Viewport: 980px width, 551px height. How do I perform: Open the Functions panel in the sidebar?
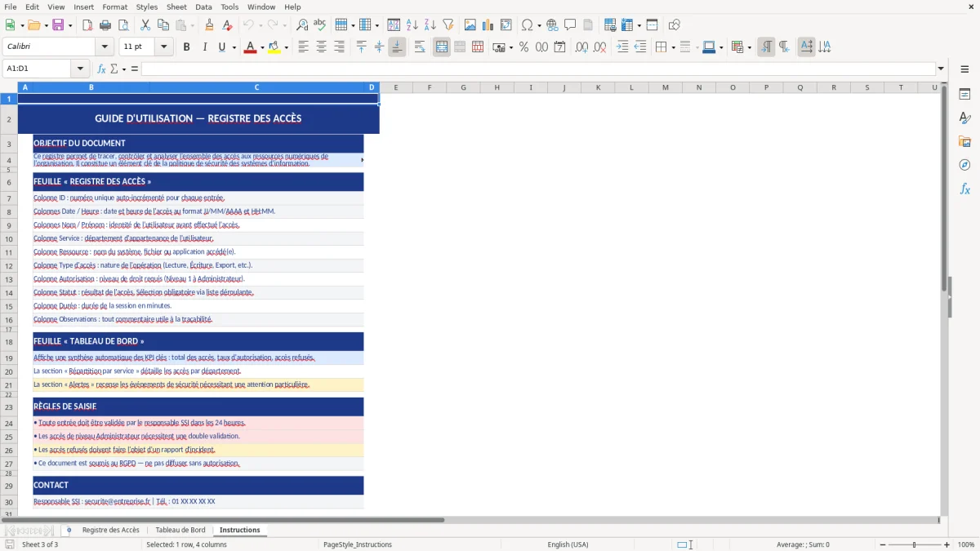(x=964, y=189)
